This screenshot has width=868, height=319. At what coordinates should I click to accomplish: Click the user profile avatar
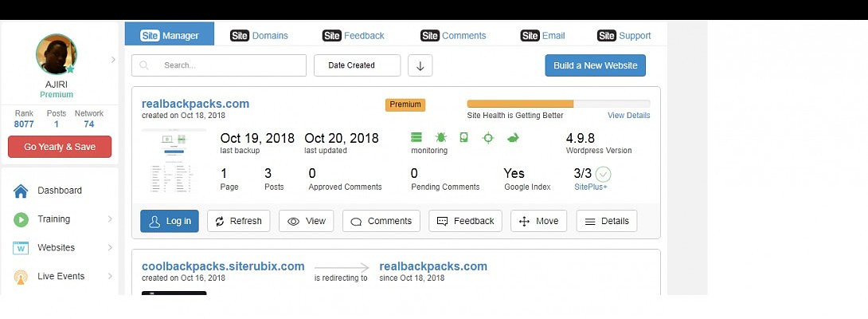point(57,55)
